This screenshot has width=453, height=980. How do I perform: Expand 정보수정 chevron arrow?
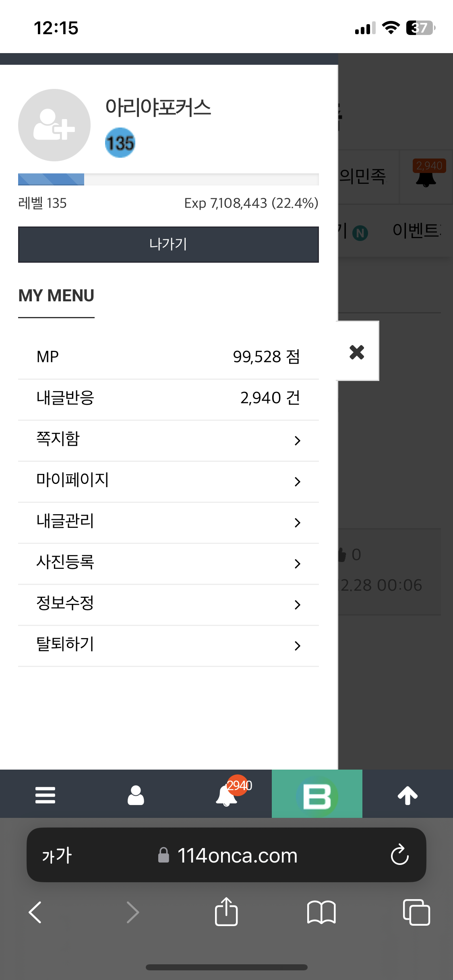pyautogui.click(x=298, y=605)
